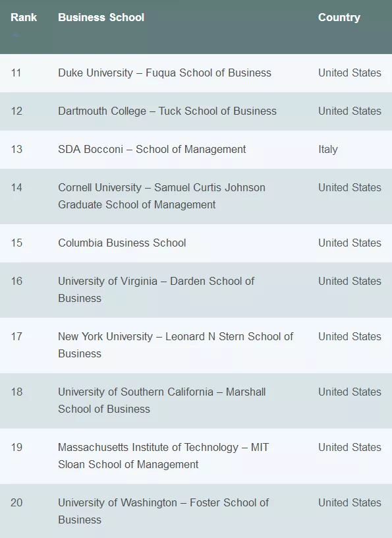This screenshot has width=392, height=538.
Task: Click the Italy country cell
Action: tap(328, 149)
